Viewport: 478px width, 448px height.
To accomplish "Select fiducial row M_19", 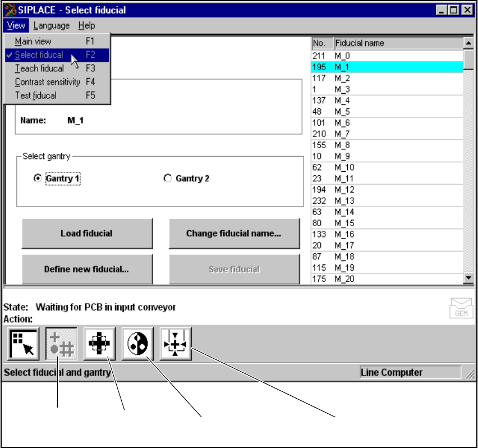I will [x=387, y=267].
